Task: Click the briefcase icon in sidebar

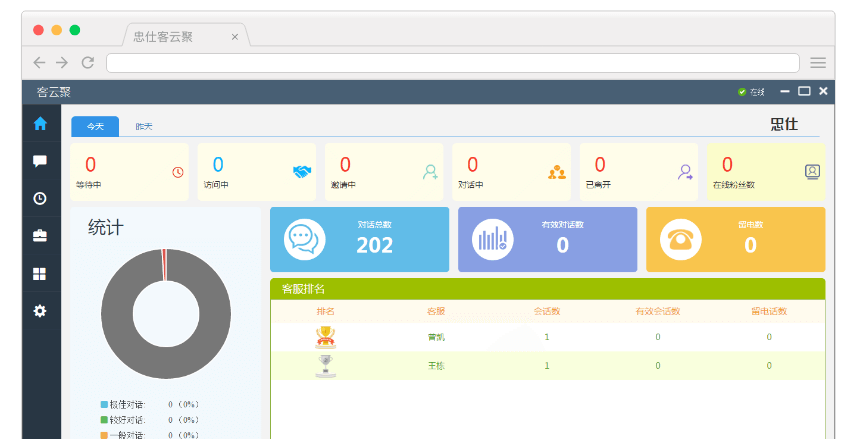Action: [40, 236]
